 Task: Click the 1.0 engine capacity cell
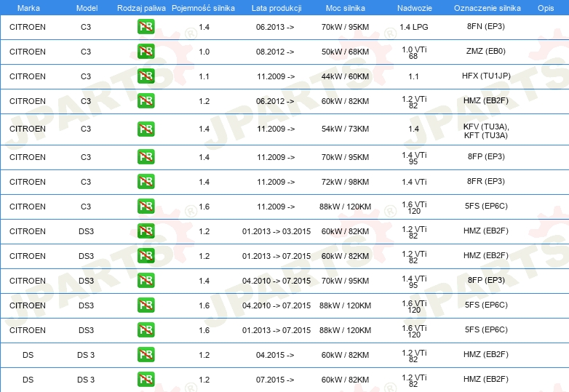(204, 52)
